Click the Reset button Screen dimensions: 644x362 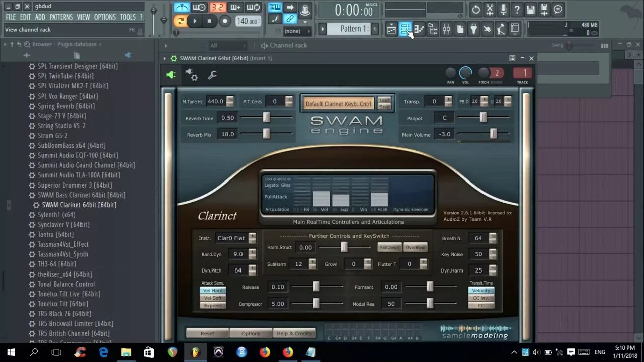tap(207, 333)
